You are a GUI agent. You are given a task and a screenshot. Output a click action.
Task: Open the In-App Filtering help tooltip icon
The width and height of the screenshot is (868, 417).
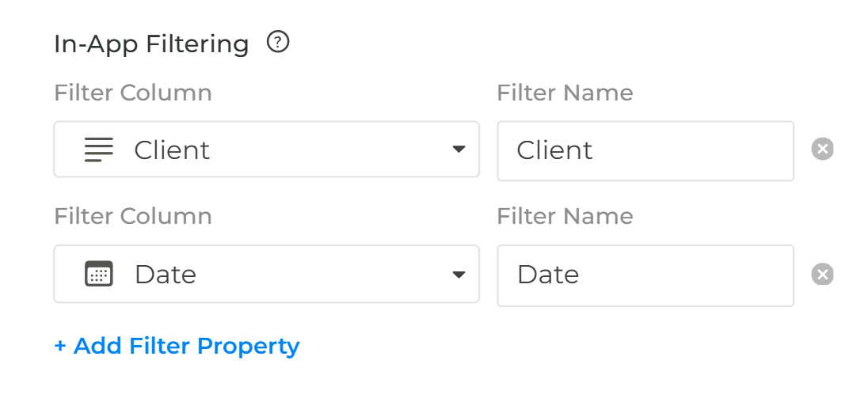click(x=278, y=42)
